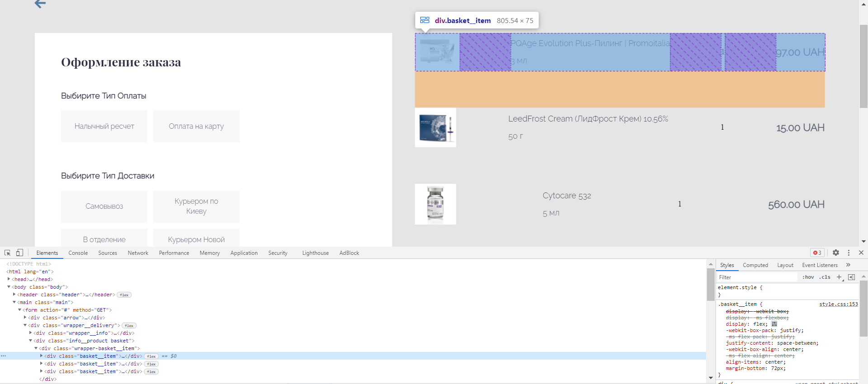Click the Cytocare 532 product thumbnail
Image resolution: width=868 pixels, height=384 pixels.
pyautogui.click(x=436, y=204)
